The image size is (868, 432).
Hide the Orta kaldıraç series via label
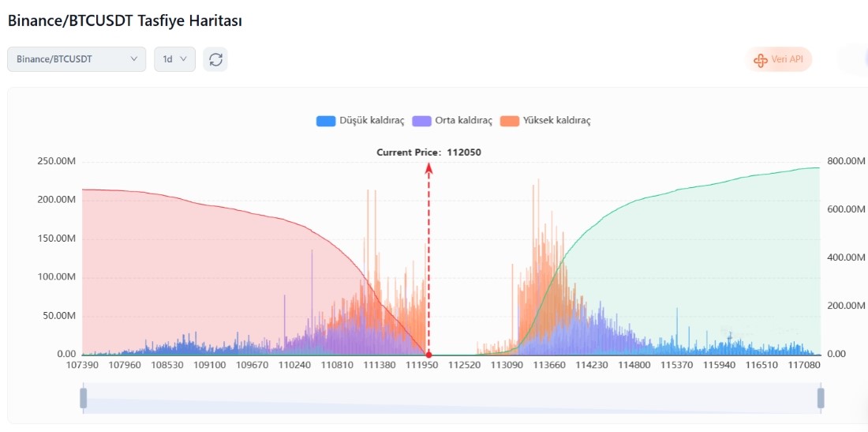[x=463, y=121]
